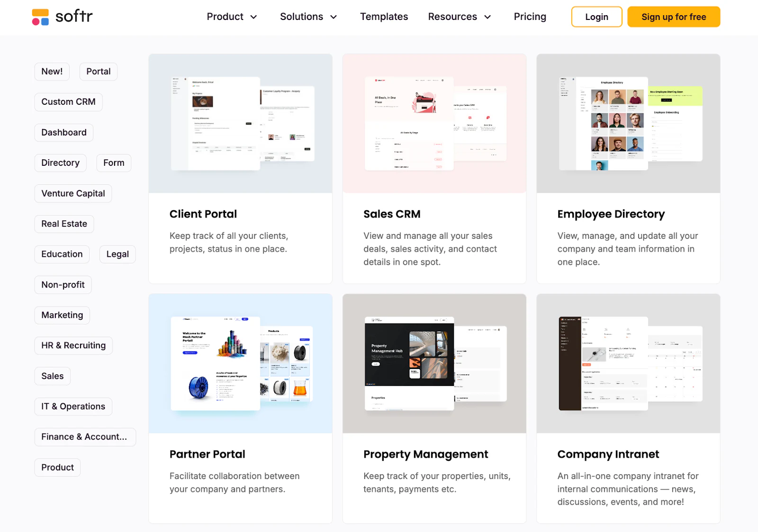Expand the Product dropdown chevron
Screen dimensions: 758x532
pos(253,17)
